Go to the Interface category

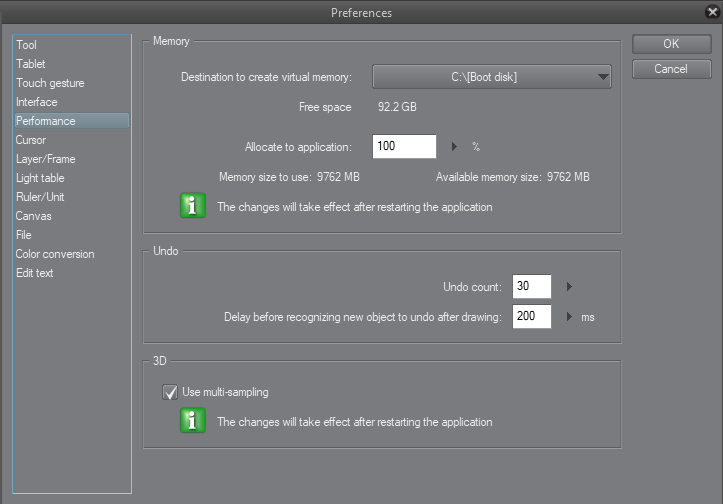coord(37,102)
